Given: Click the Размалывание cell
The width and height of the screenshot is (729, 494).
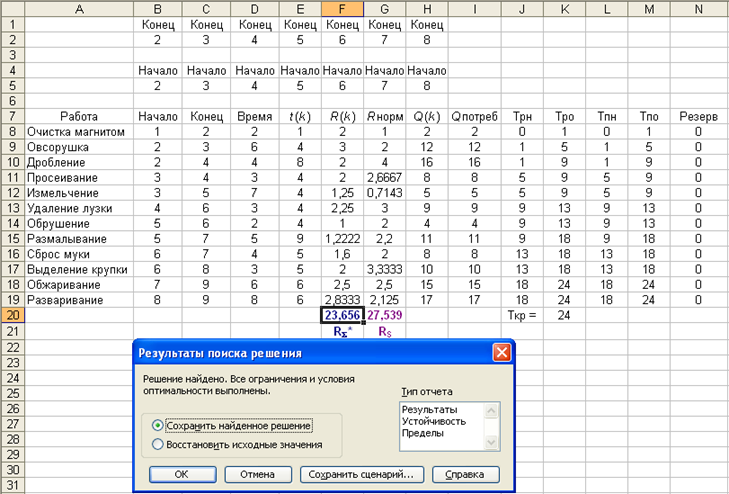Looking at the screenshot, I should coord(79,239).
